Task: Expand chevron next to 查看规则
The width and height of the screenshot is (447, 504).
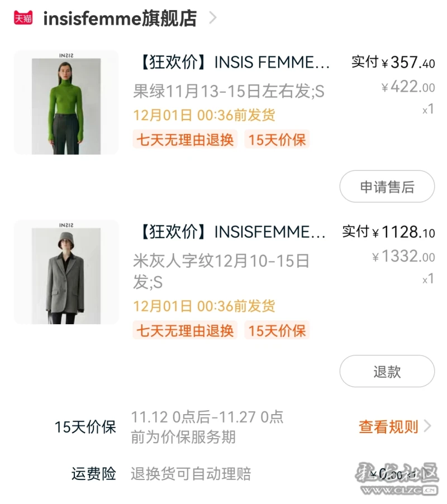Action: click(427, 426)
